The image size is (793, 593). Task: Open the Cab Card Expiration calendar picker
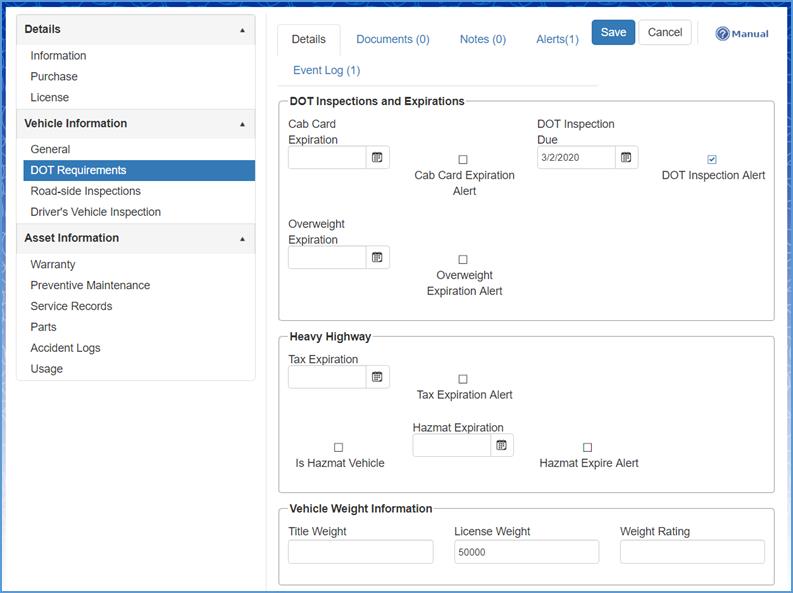point(377,157)
